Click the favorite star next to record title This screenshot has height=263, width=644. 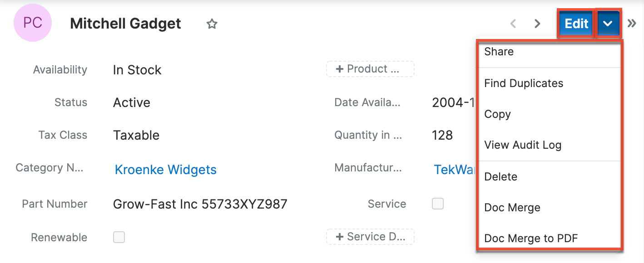tap(212, 24)
